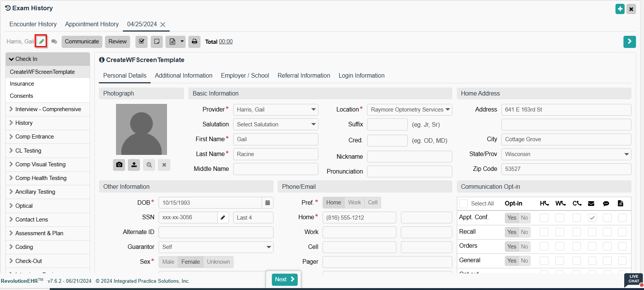The image size is (644, 290).
Task: Open the Appointment History tab
Action: pyautogui.click(x=92, y=24)
